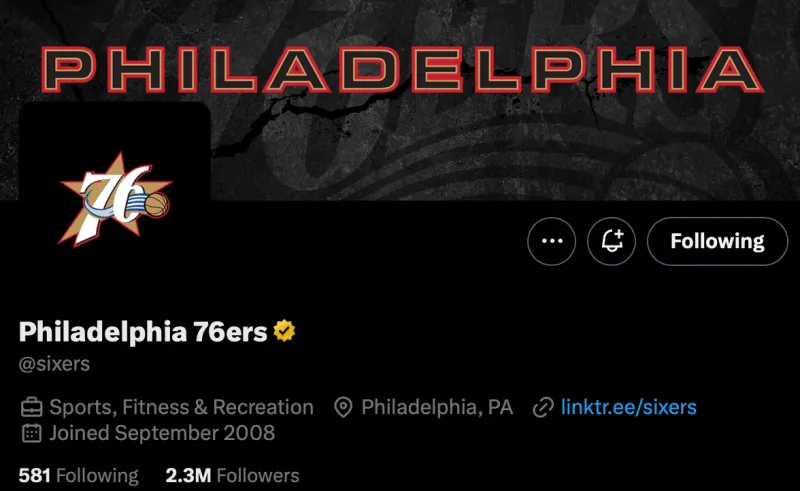
Task: Open the three-dot more options menu
Action: pyautogui.click(x=552, y=241)
